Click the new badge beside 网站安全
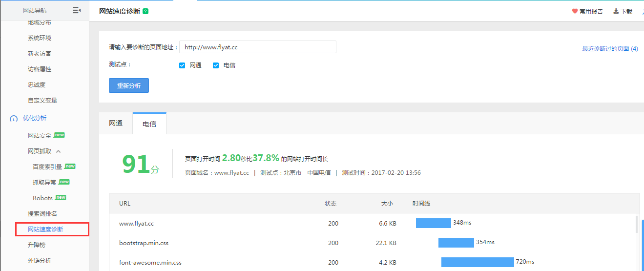This screenshot has width=644, height=271. click(x=59, y=135)
